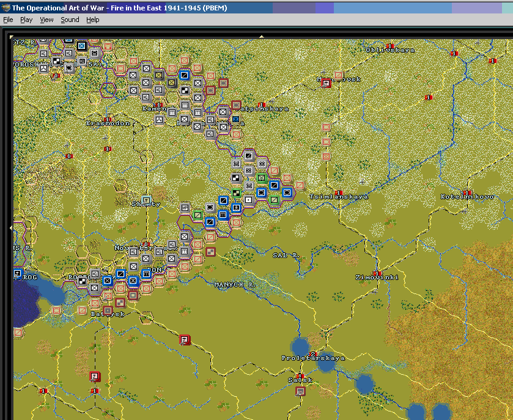
Task: Select the gray checkered unit beside Rostov
Action: [82, 281]
